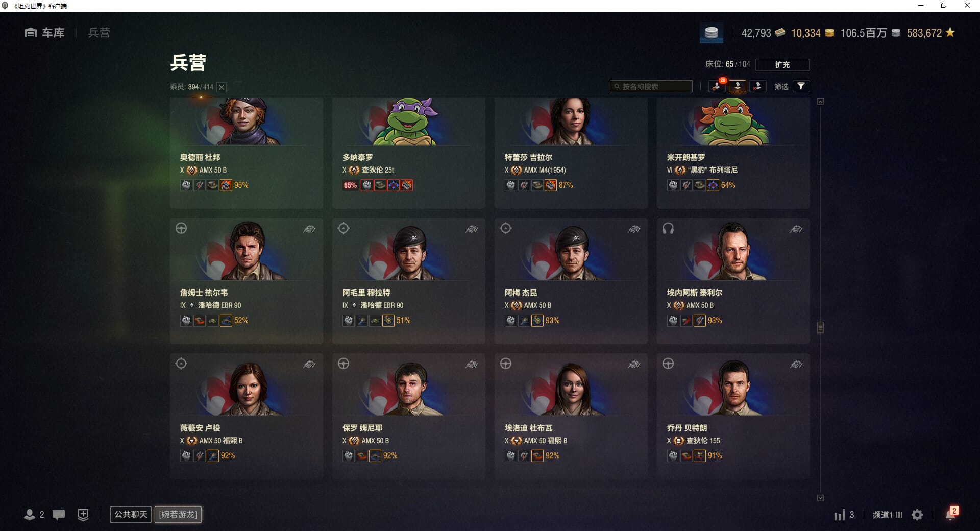Toggle the crew members barracks view
980x531 pixels.
tap(738, 86)
